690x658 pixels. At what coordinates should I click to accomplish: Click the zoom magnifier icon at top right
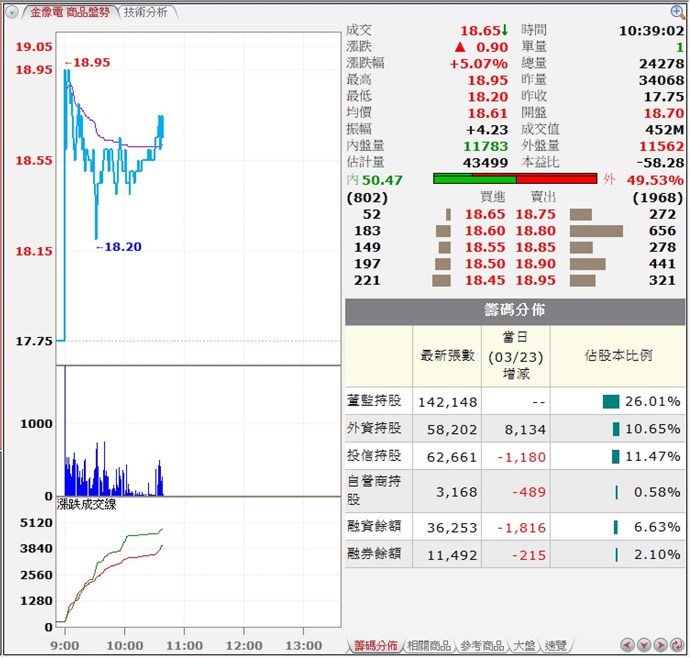(x=677, y=11)
